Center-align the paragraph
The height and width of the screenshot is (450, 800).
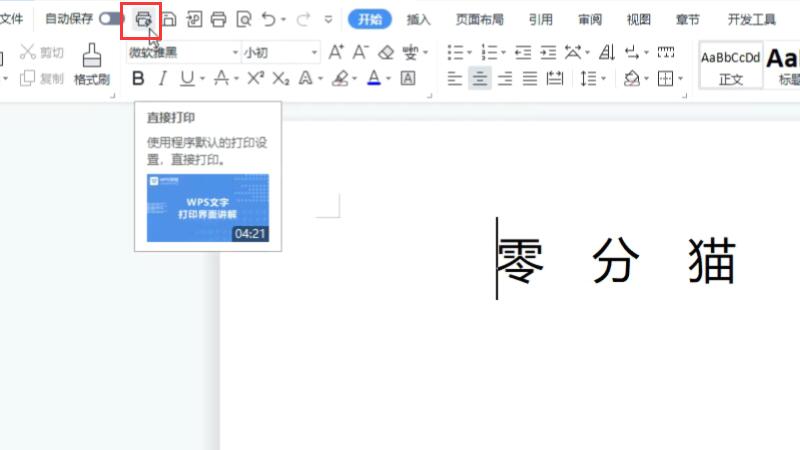[x=480, y=78]
